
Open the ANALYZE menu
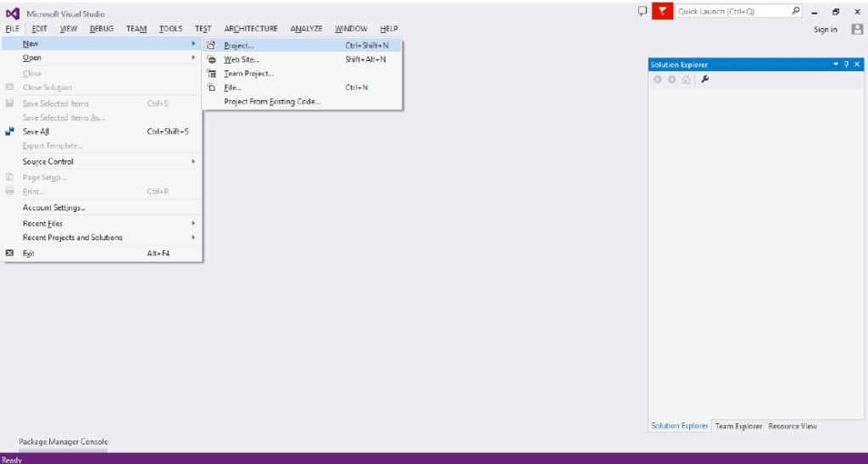pos(306,28)
